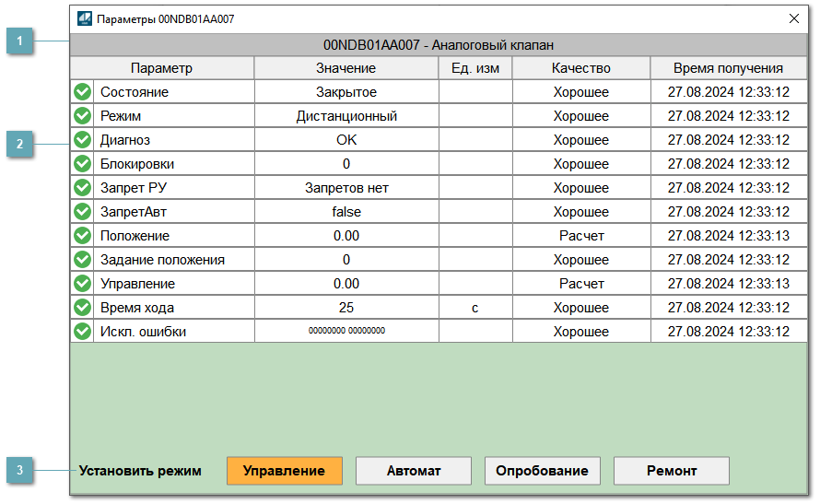The height and width of the screenshot is (504, 820).
Task: Close the Параметры 00NDB01AA007 window
Action: point(793,18)
